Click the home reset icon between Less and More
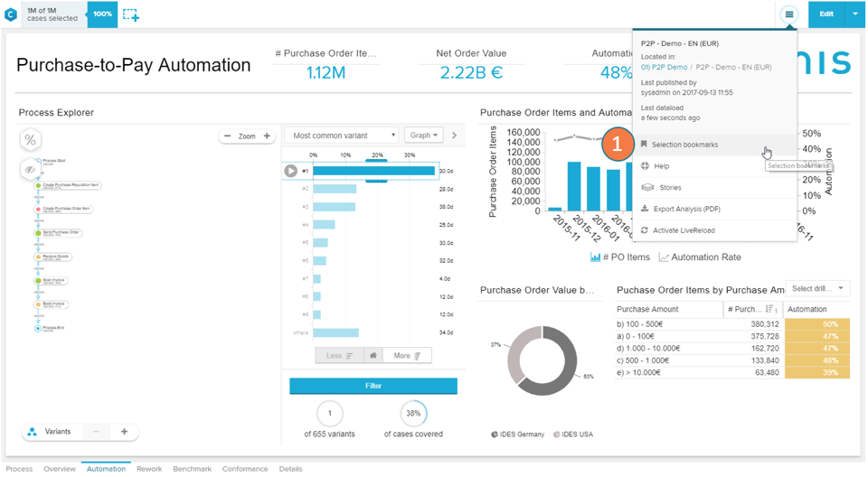Image resolution: width=868 pixels, height=477 pixels. click(373, 356)
